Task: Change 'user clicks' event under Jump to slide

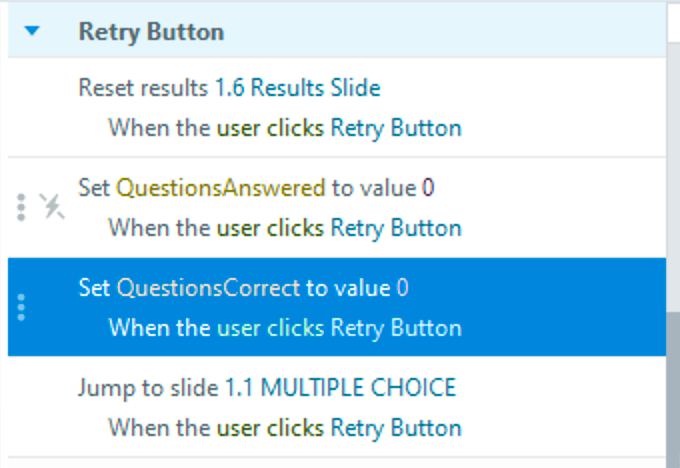Action: tap(270, 428)
